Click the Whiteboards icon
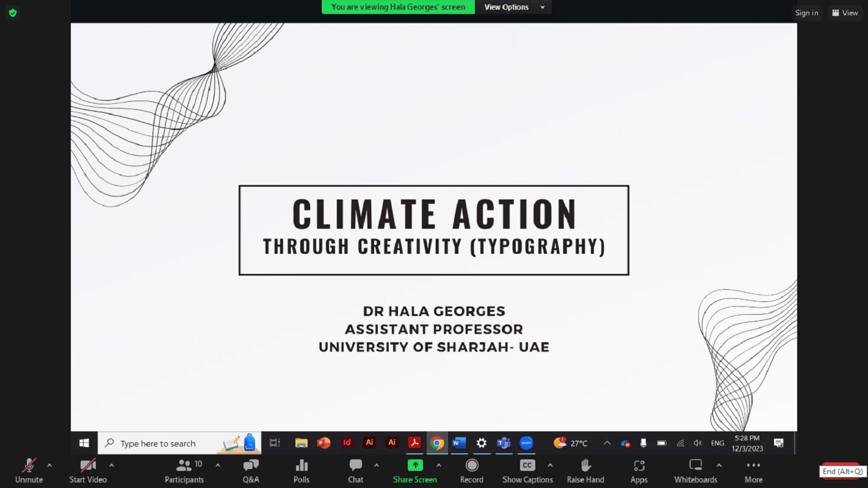Screen dimensions: 868x488 click(695, 465)
